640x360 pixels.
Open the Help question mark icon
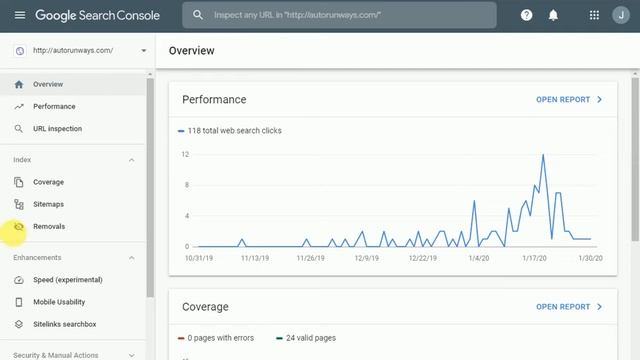coord(526,15)
